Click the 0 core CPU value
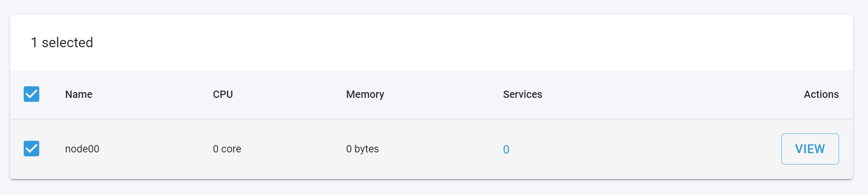The height and width of the screenshot is (195, 868). 227,149
